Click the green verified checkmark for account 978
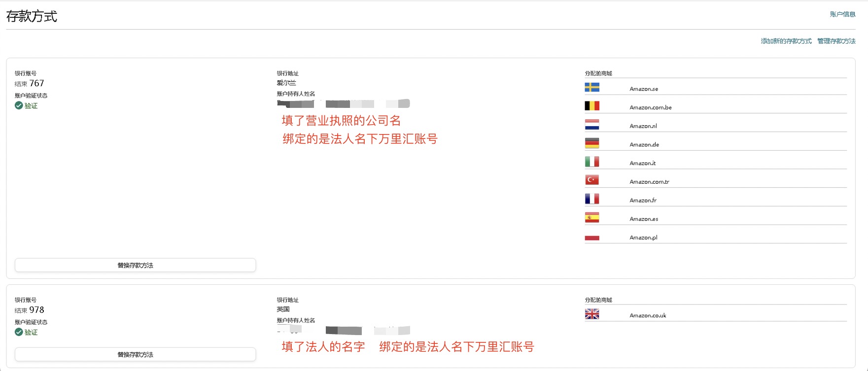The height and width of the screenshot is (371, 868). tap(19, 332)
